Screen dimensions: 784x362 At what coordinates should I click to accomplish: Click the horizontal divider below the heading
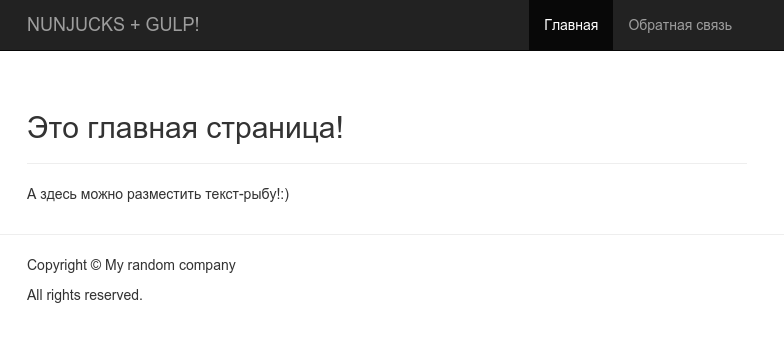coord(387,164)
